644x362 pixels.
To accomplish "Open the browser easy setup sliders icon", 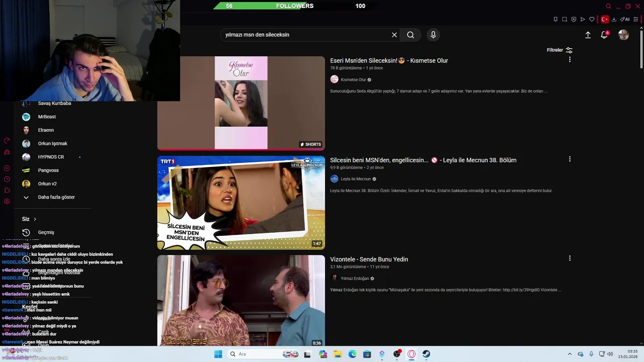I will (636, 20).
